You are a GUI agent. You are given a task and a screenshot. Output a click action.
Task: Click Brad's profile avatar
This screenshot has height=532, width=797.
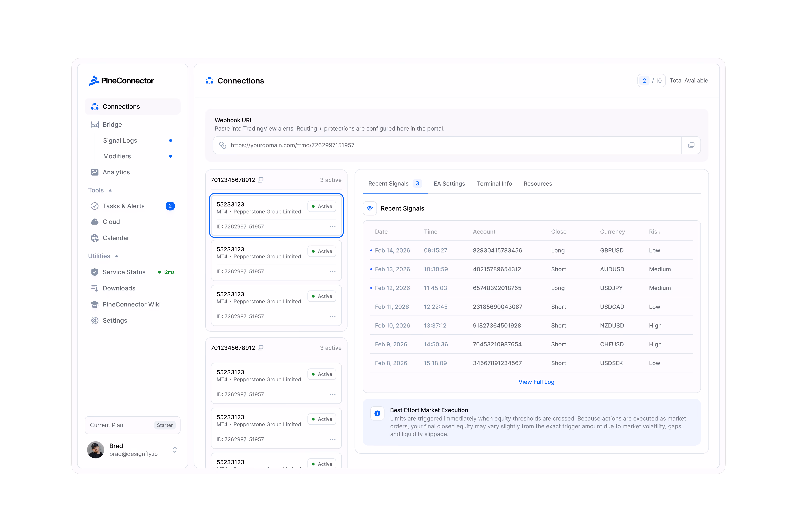[96, 450]
